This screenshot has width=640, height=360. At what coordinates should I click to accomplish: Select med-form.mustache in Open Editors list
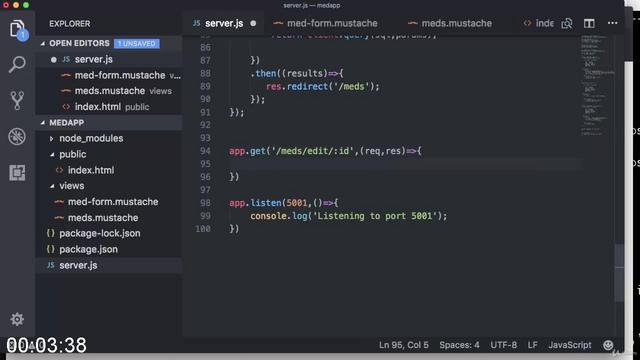[x=109, y=75]
